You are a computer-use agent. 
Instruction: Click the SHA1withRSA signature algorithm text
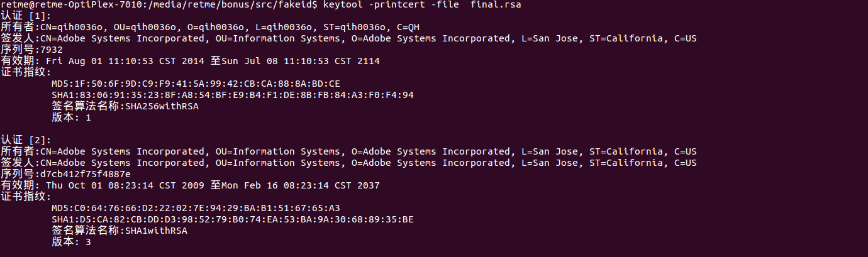pyautogui.click(x=157, y=231)
